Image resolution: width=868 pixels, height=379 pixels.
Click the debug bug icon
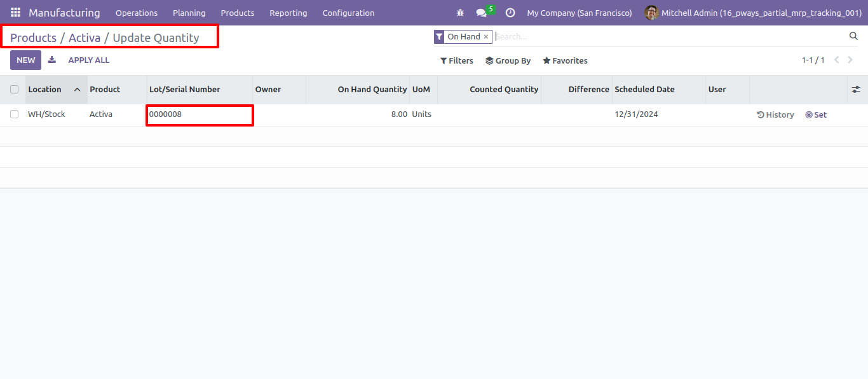click(460, 13)
